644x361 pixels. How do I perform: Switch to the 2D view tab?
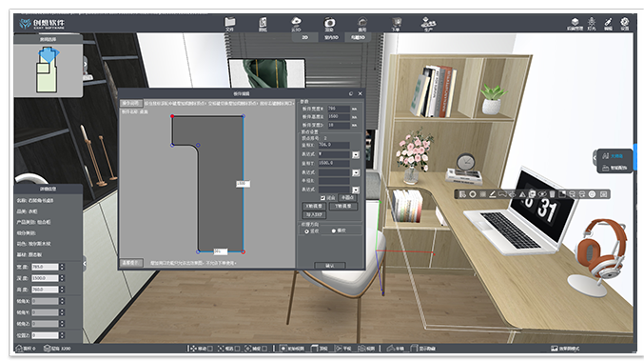click(304, 37)
